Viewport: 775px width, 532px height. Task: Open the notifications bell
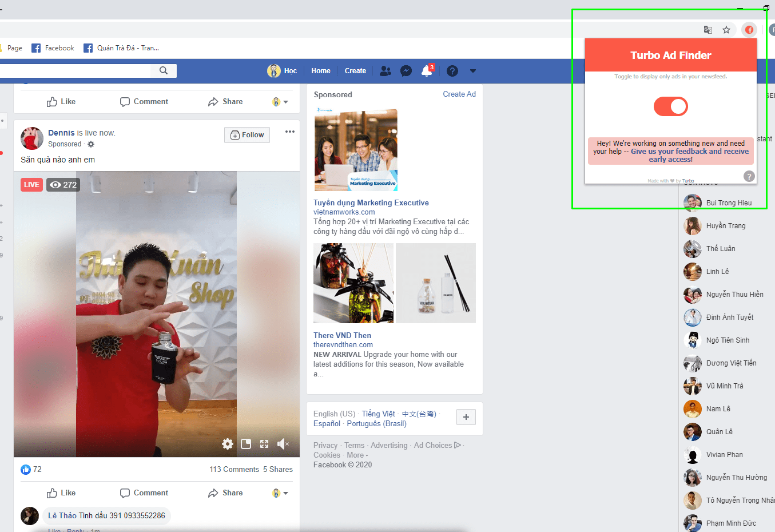427,70
